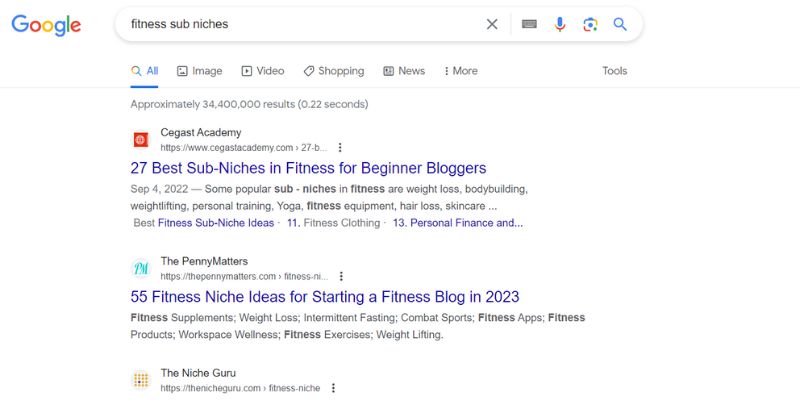Open the on-screen keyboard icon
The width and height of the screenshot is (800, 400).
(529, 24)
